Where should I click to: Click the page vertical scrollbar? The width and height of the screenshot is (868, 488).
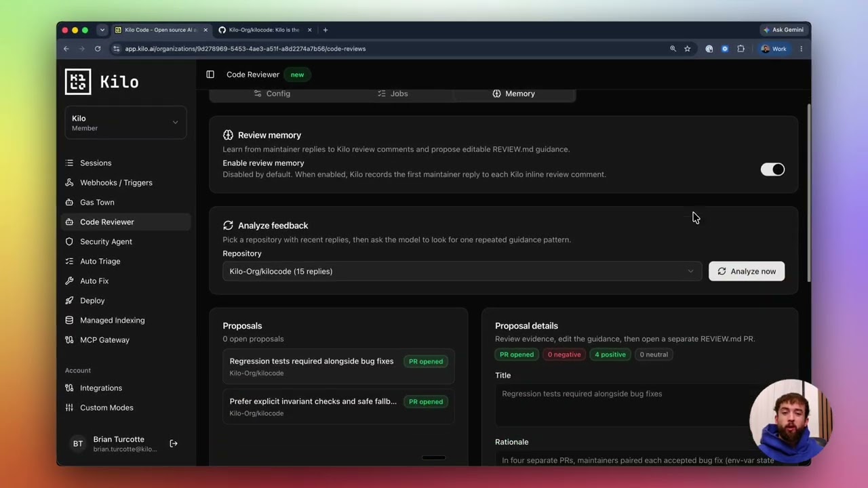(x=808, y=193)
